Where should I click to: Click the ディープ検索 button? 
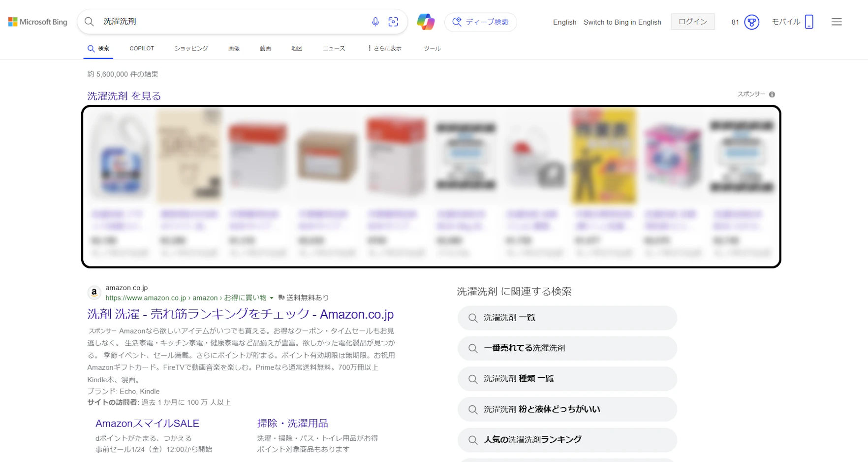tap(481, 22)
